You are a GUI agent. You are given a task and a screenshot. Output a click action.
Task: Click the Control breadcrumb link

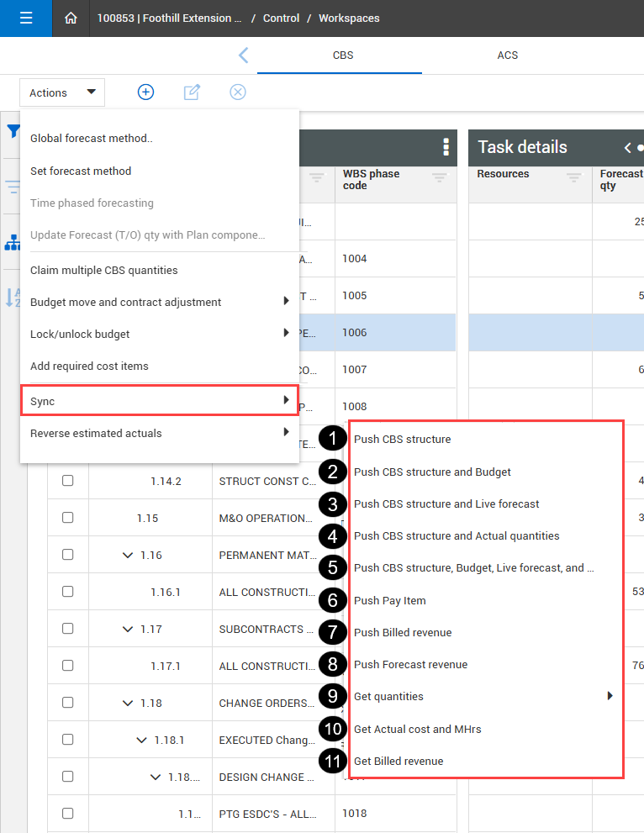click(281, 18)
